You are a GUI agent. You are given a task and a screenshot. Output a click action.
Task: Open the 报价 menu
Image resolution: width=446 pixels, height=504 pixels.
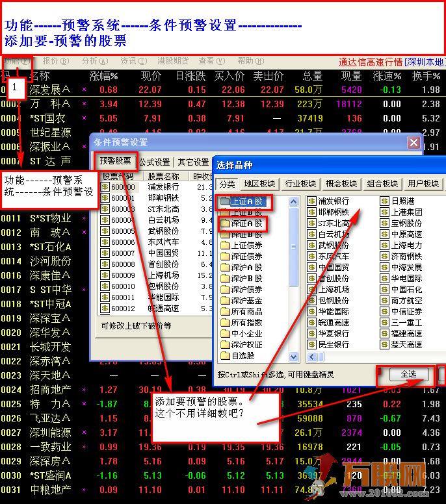(56, 61)
